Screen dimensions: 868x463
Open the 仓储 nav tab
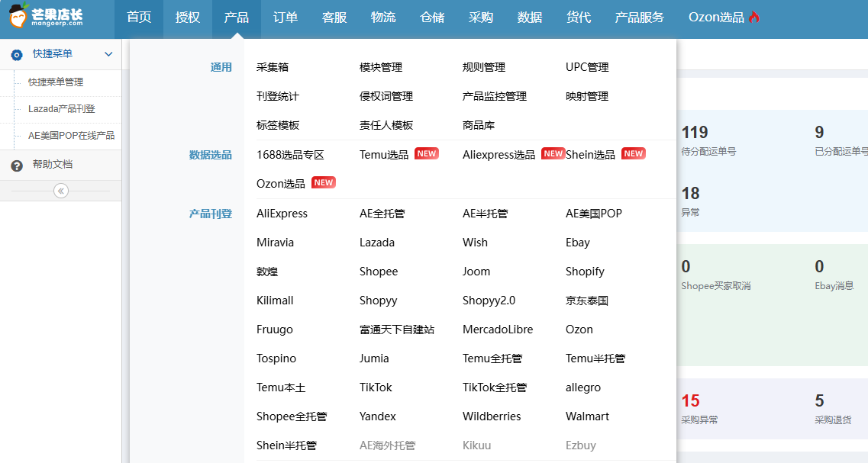click(x=432, y=17)
